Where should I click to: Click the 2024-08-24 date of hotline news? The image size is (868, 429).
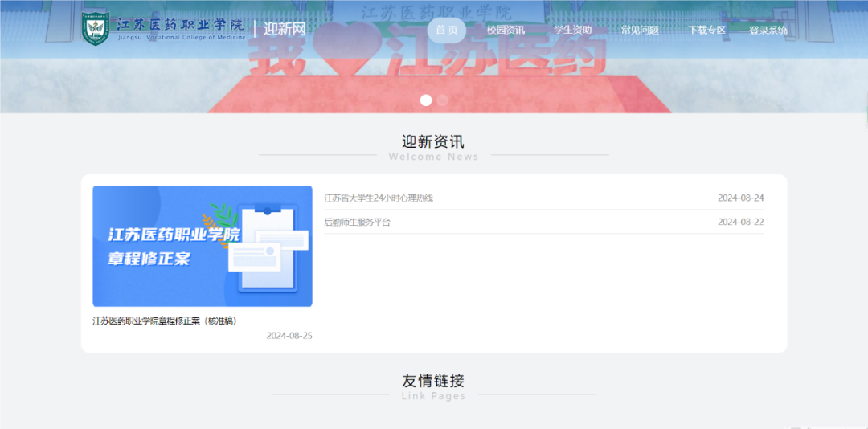[x=740, y=198]
